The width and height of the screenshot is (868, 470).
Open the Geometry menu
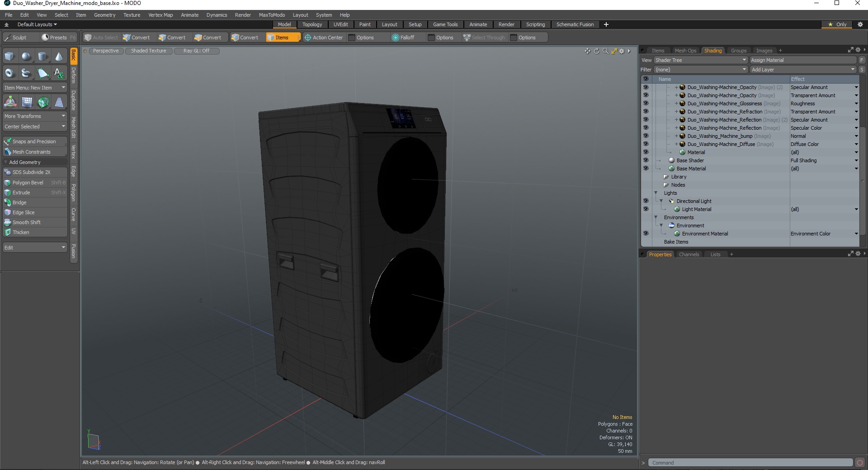pos(104,15)
